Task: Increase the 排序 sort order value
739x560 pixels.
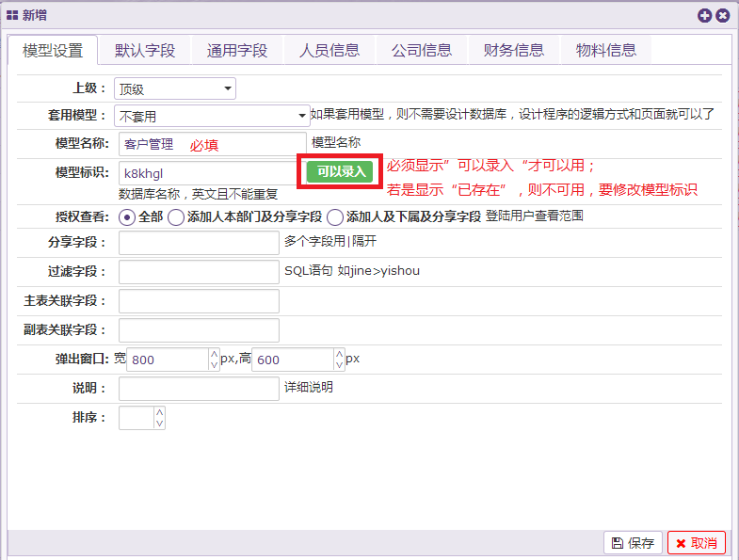Action: pos(159,412)
